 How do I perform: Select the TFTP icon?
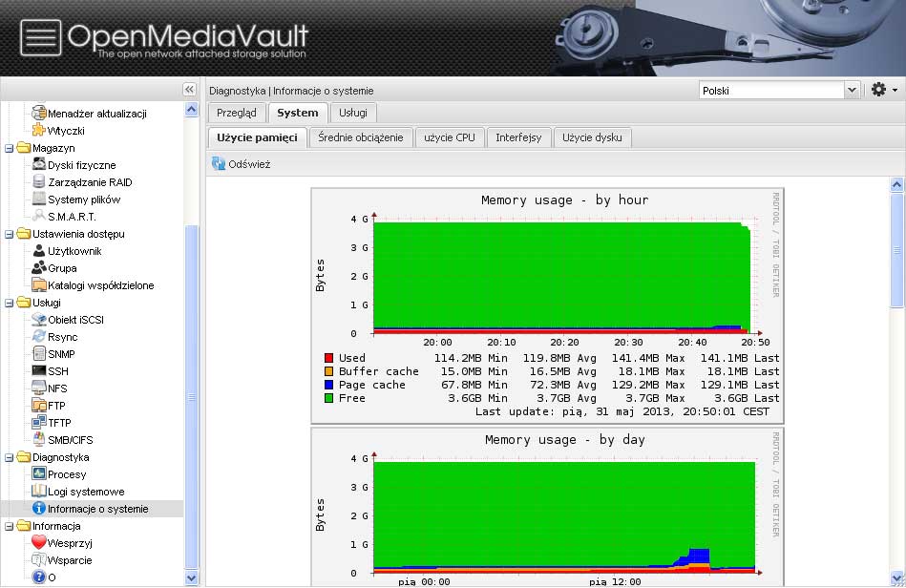(39, 422)
